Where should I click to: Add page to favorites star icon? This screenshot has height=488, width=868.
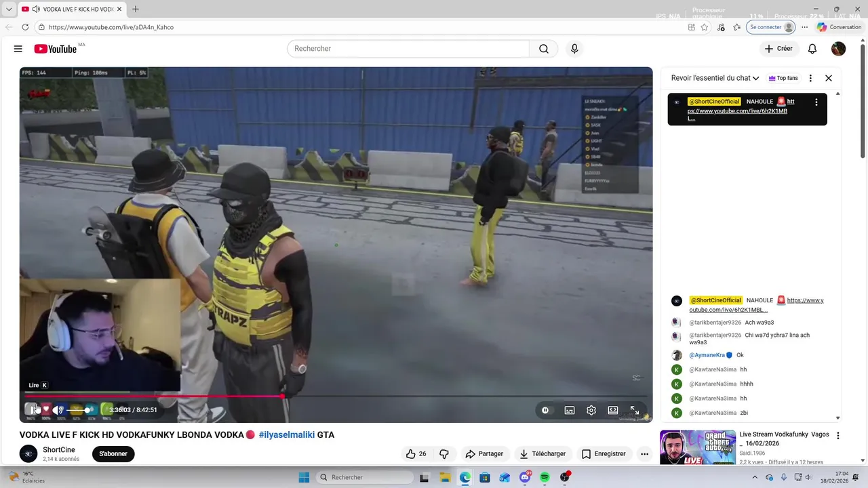(705, 27)
